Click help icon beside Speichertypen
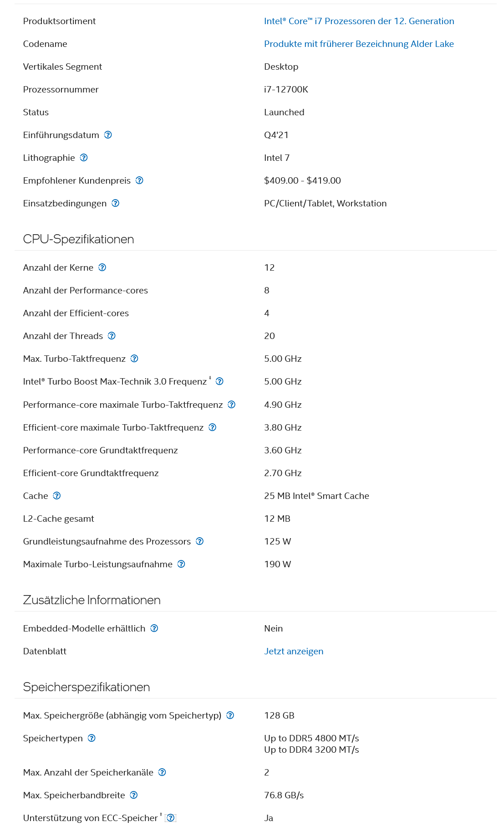Viewport: 504px width, 832px height. [92, 738]
